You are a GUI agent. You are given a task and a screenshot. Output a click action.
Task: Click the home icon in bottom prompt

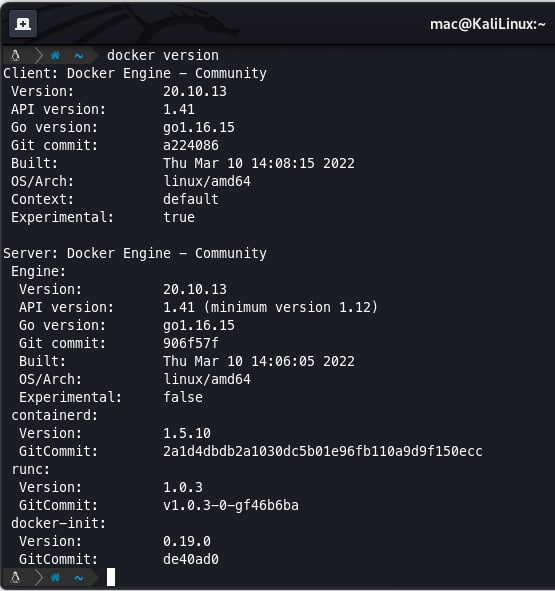pos(55,577)
